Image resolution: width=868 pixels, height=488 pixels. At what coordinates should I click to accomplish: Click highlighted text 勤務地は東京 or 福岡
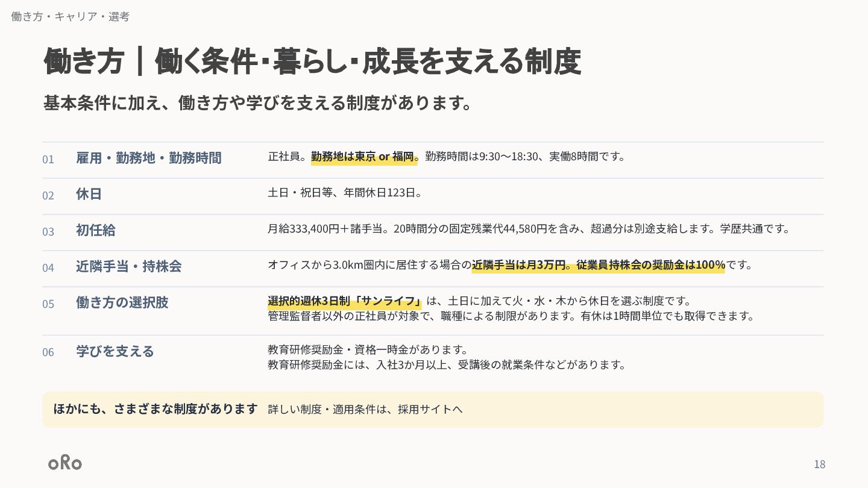(364, 157)
